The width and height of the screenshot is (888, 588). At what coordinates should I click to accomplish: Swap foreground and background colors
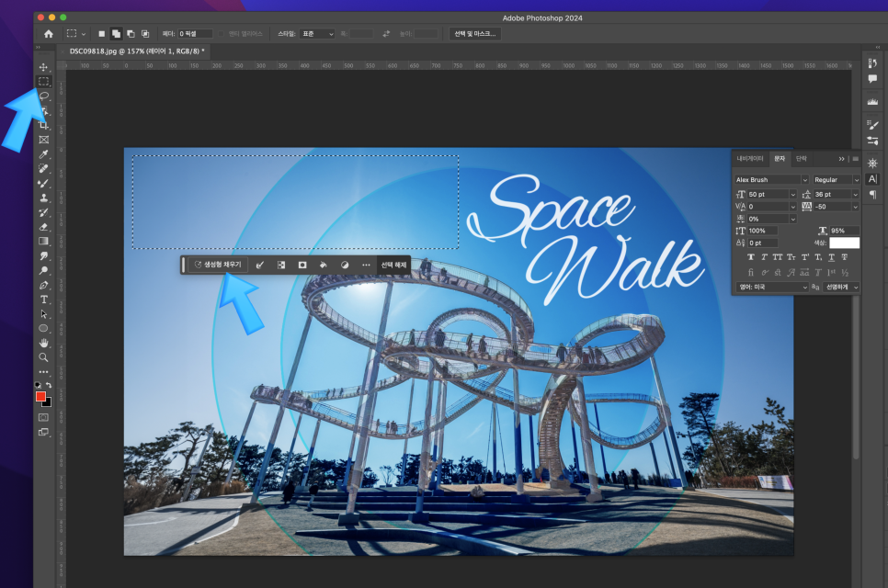click(x=49, y=385)
